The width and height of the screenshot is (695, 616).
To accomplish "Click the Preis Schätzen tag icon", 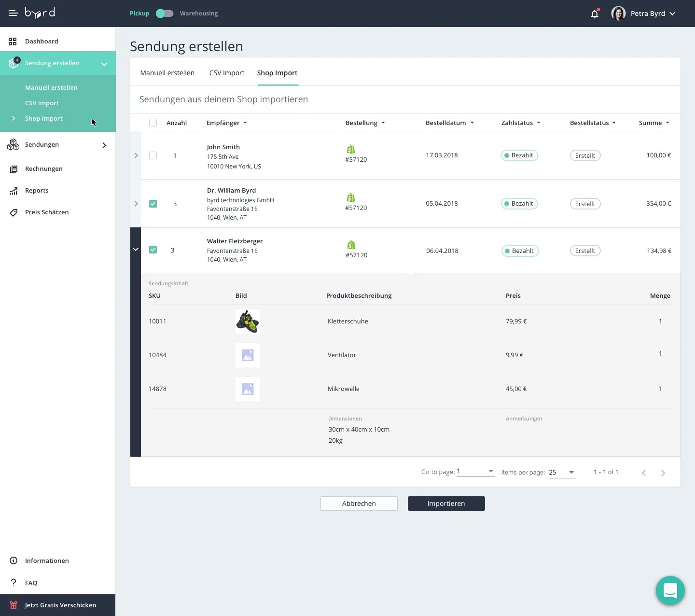I will pyautogui.click(x=14, y=212).
